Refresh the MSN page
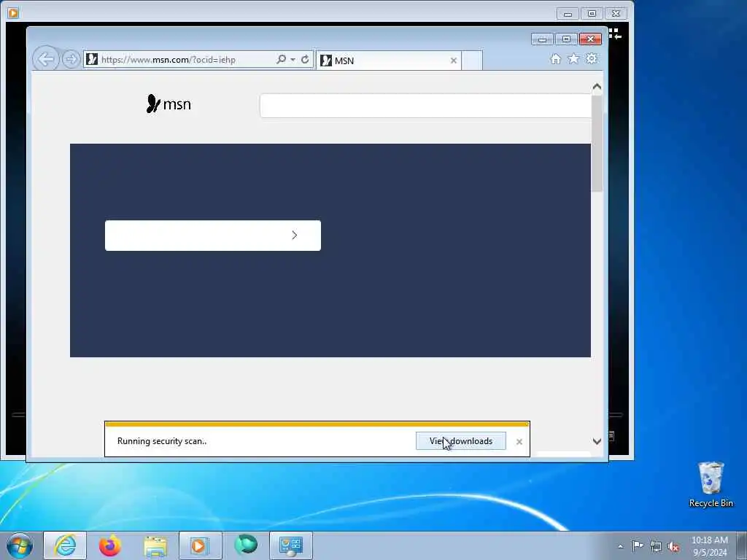 pos(305,60)
